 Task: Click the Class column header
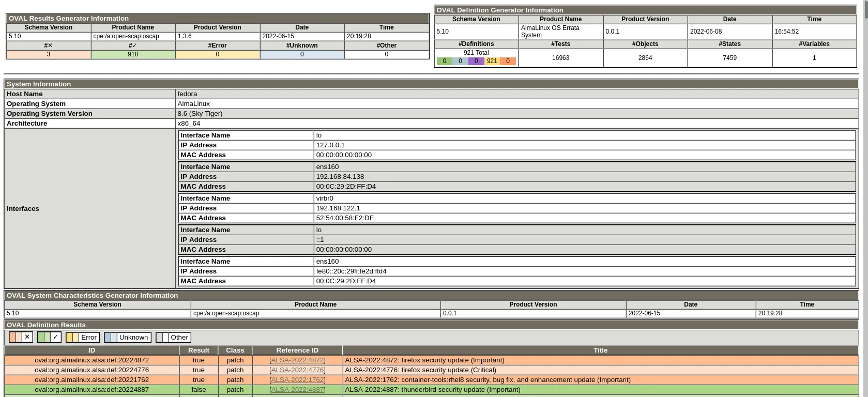click(235, 350)
